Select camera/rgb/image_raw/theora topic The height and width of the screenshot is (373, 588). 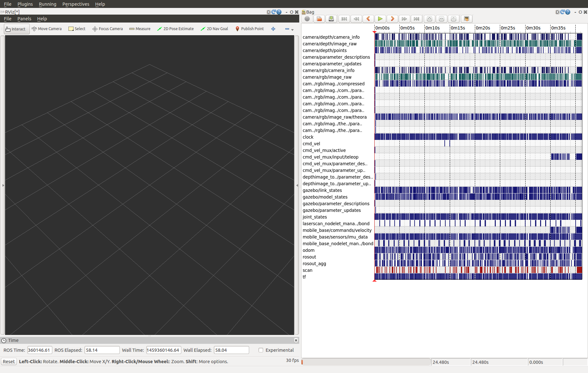click(334, 117)
